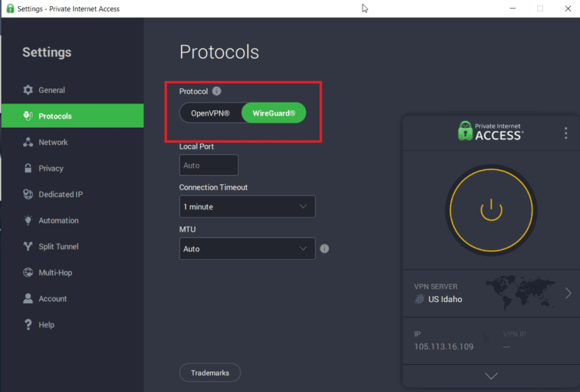
Task: Open the US Idaho VPN server selector
Action: 491,293
